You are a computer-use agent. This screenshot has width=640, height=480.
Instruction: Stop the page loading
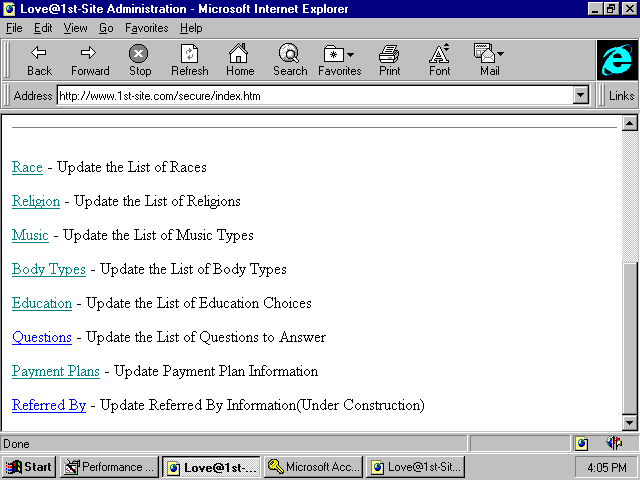(x=140, y=60)
